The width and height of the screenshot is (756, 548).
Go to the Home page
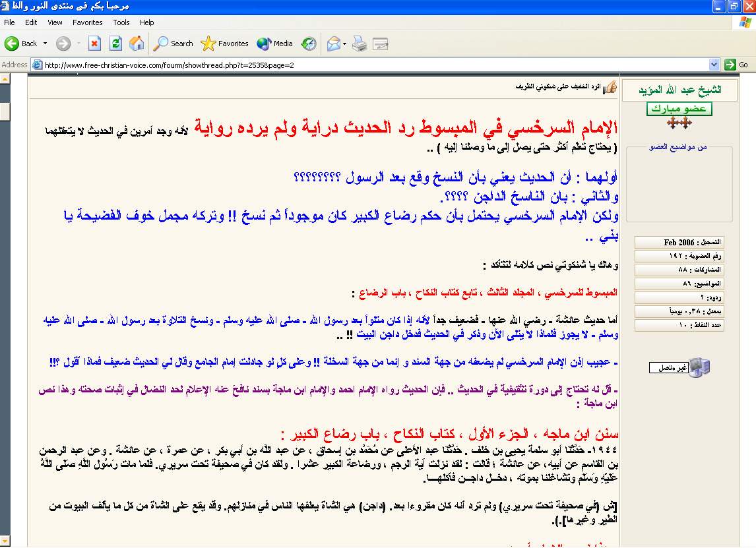[137, 44]
